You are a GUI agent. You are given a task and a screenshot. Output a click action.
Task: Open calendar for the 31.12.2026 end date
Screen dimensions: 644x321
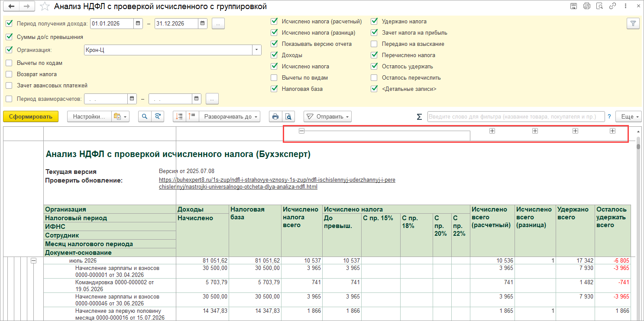point(203,23)
